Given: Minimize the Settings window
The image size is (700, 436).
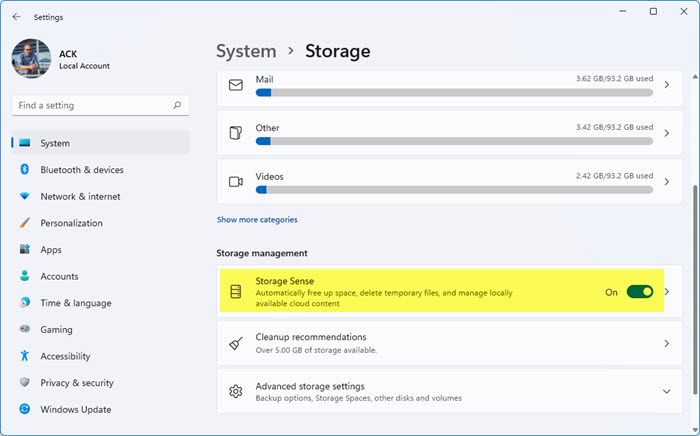Looking at the screenshot, I should [x=623, y=12].
